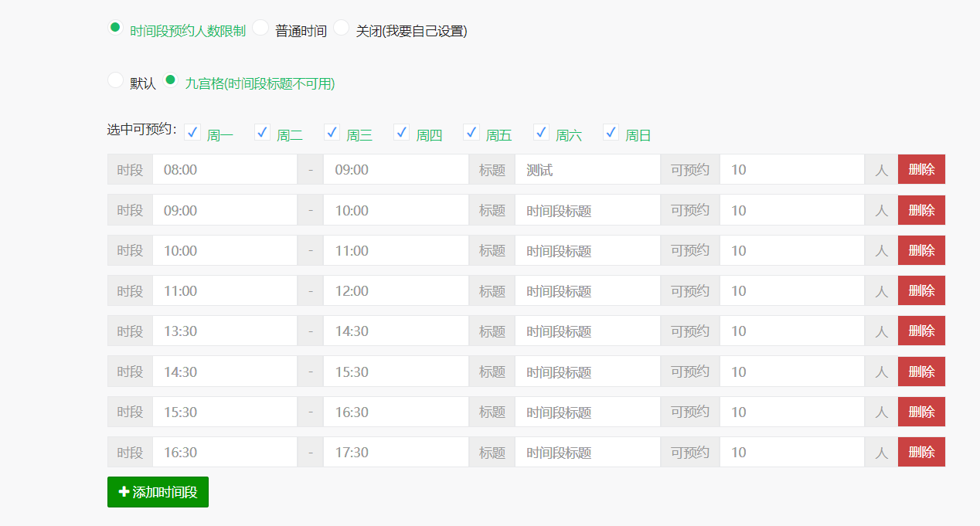Click the 可预约 count field of first row
This screenshot has height=526, width=980.
[791, 168]
